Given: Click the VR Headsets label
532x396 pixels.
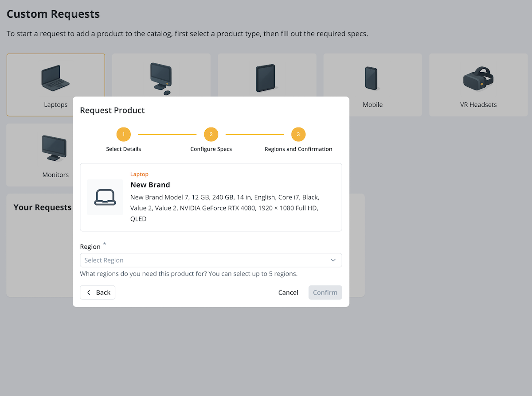Looking at the screenshot, I should pos(478,105).
